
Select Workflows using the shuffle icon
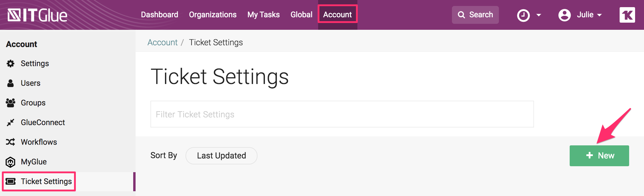click(10, 142)
